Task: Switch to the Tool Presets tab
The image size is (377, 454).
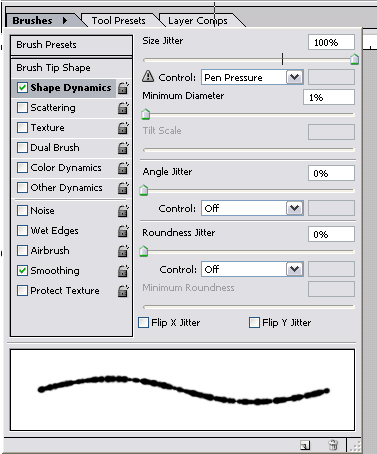Action: pyautogui.click(x=119, y=21)
